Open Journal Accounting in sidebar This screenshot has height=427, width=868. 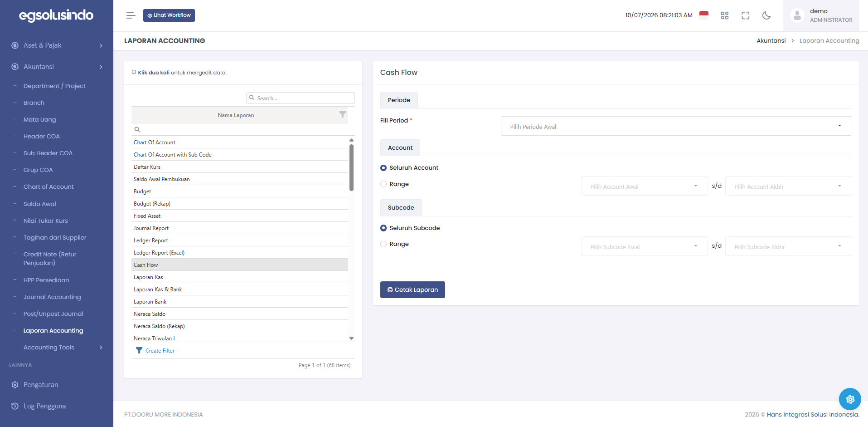pos(52,297)
